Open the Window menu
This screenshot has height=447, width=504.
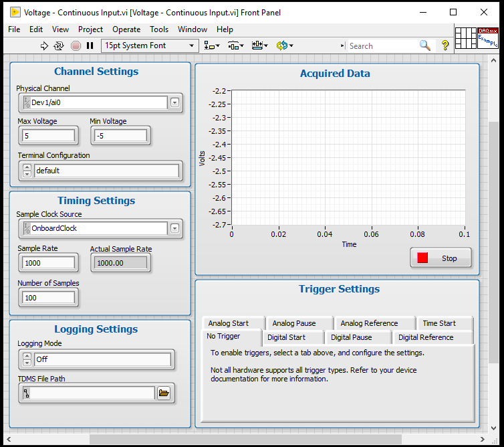[193, 29]
